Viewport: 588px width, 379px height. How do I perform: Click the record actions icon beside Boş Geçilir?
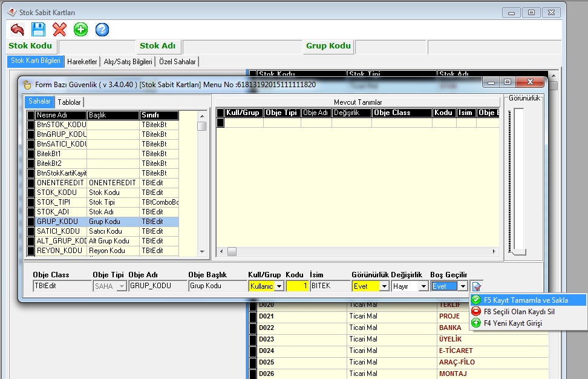pos(477,286)
